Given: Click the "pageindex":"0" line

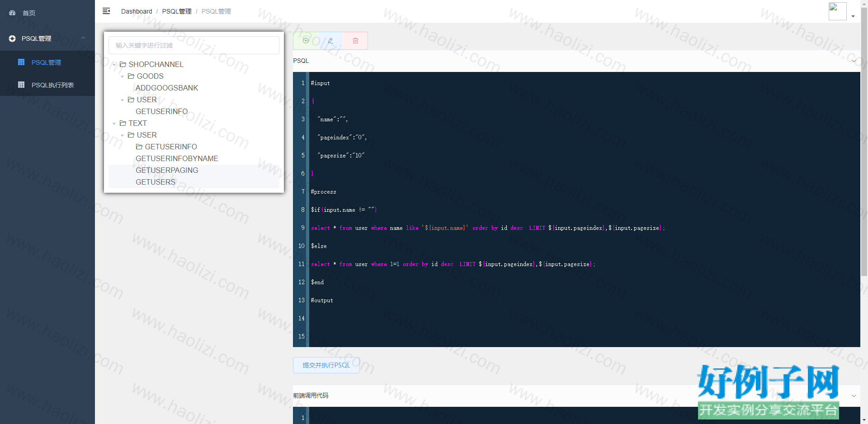Looking at the screenshot, I should click(x=342, y=138).
